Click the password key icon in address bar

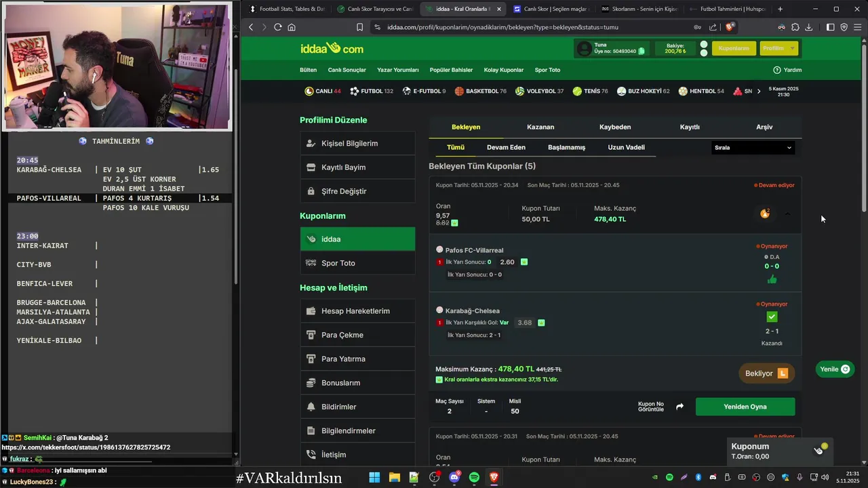click(x=697, y=27)
